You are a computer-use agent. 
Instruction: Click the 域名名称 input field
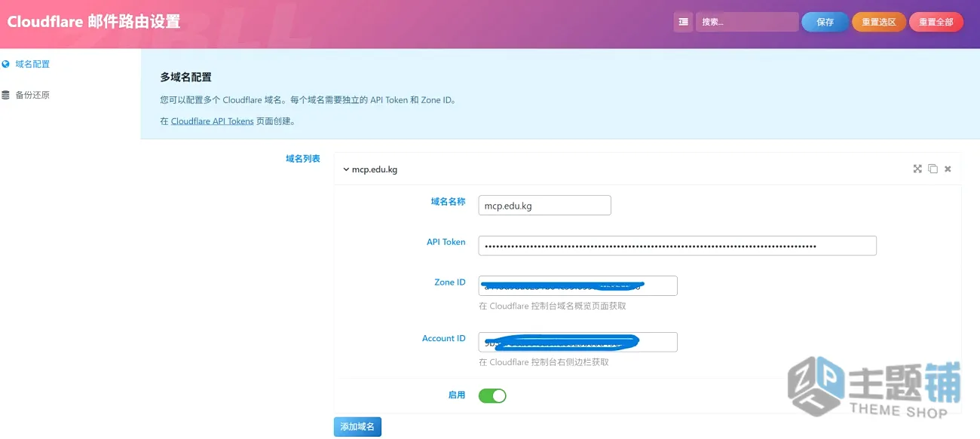(544, 206)
